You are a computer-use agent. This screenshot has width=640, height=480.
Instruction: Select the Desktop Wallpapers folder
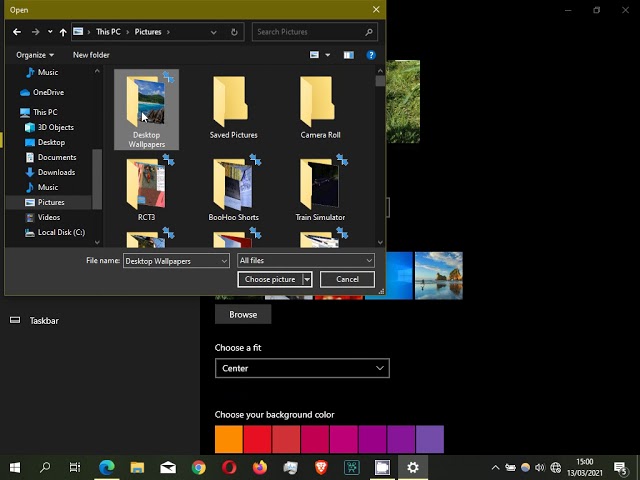tap(147, 109)
